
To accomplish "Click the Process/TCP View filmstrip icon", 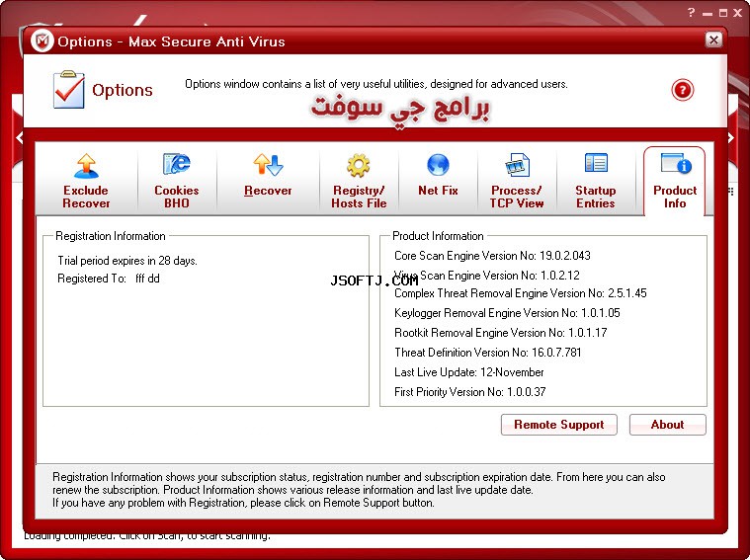I will [x=517, y=165].
